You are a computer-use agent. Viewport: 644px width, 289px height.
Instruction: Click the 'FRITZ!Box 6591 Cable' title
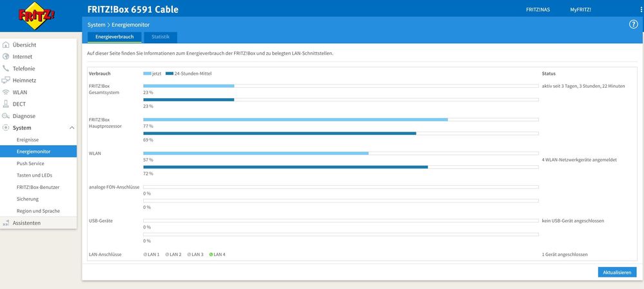pyautogui.click(x=133, y=9)
